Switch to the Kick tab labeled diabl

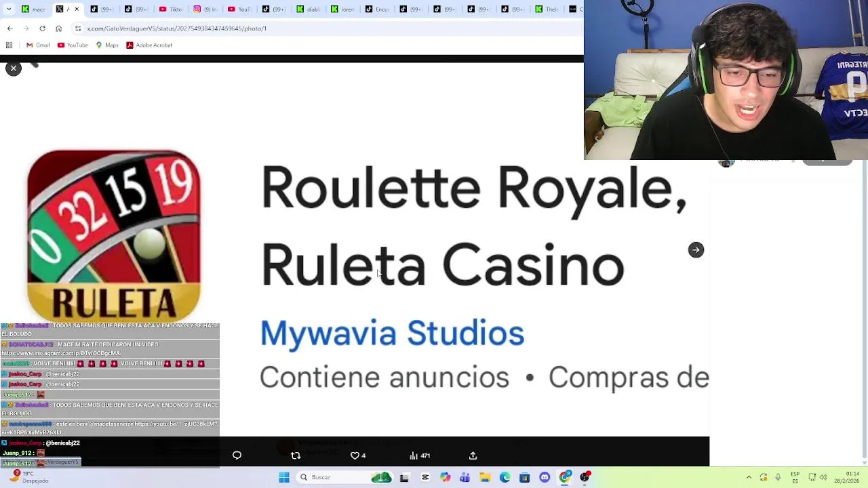tap(308, 9)
